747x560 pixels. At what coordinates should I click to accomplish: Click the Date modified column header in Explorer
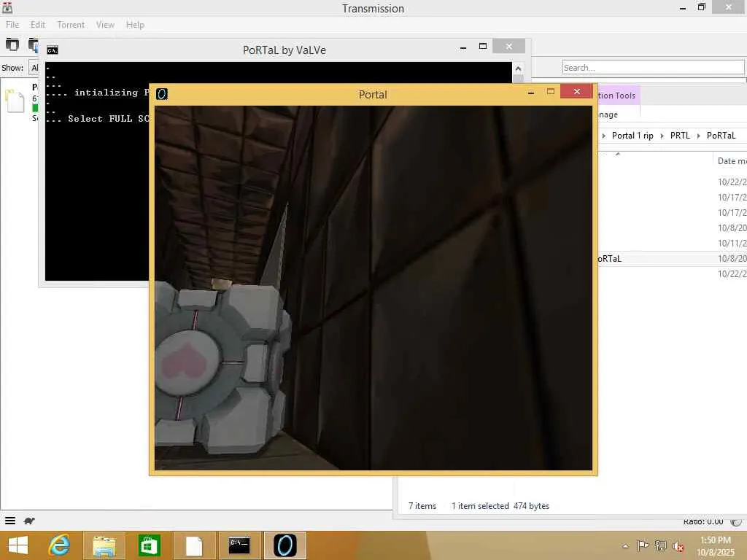point(732,161)
